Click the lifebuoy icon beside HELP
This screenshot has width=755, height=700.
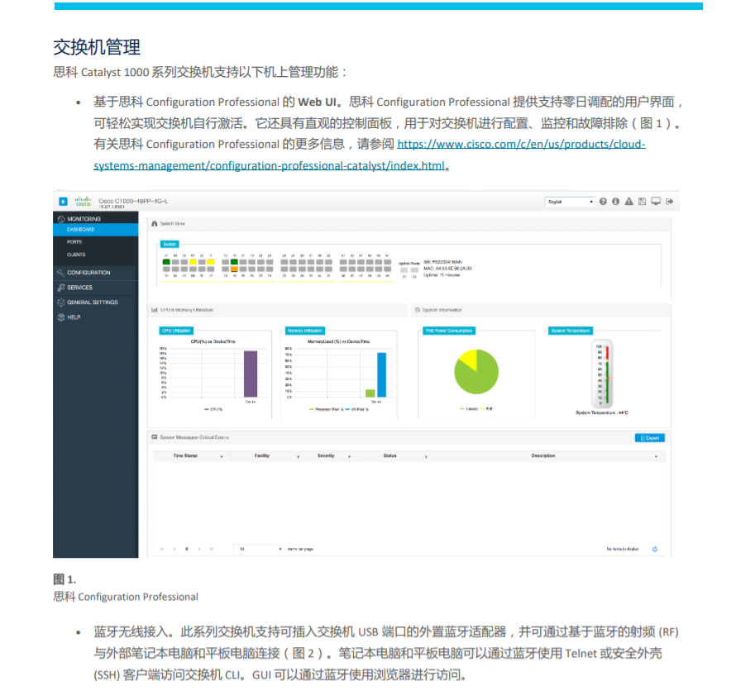(60, 317)
